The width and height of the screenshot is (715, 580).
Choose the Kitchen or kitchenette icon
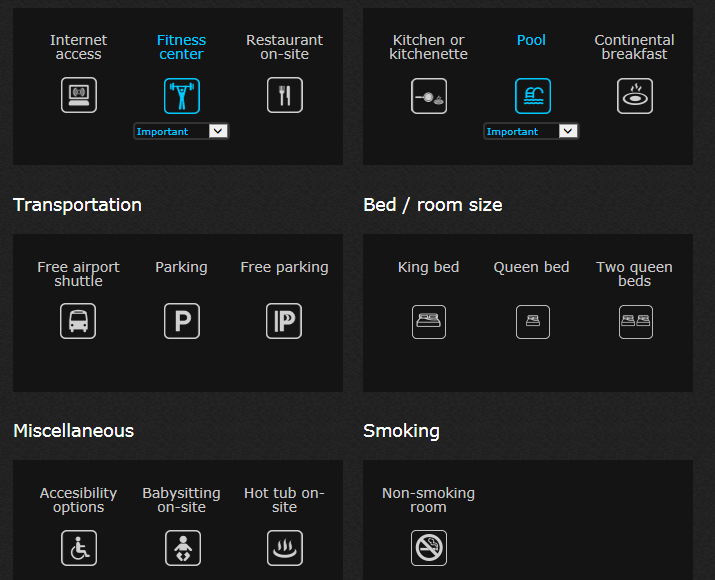click(x=429, y=96)
